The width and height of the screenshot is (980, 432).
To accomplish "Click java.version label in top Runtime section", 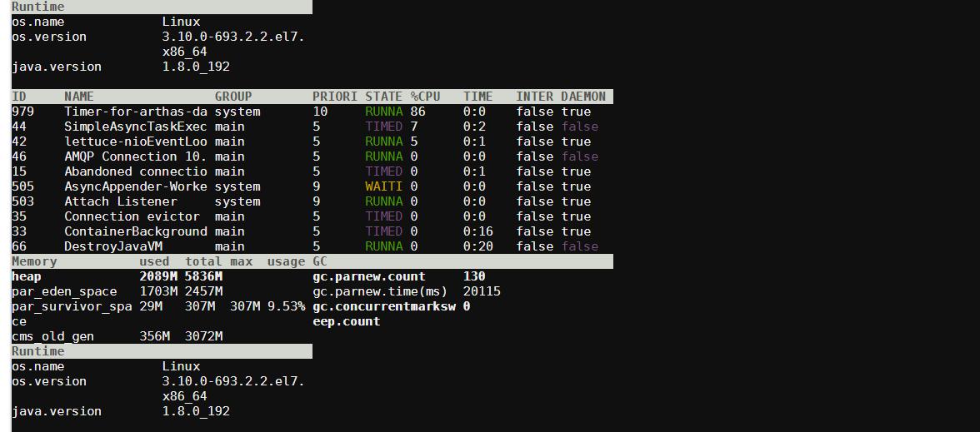I will (x=57, y=67).
